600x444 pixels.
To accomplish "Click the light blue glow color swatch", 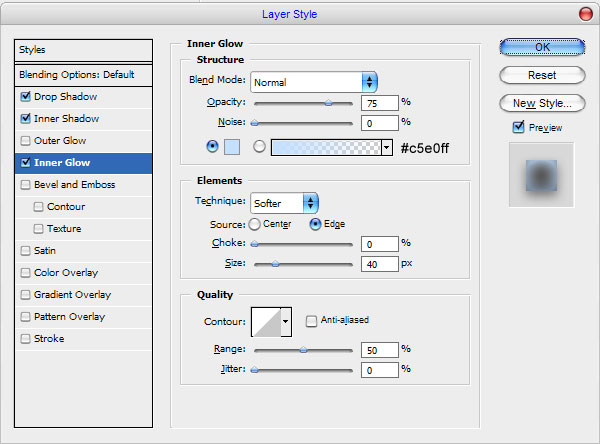I will point(232,147).
